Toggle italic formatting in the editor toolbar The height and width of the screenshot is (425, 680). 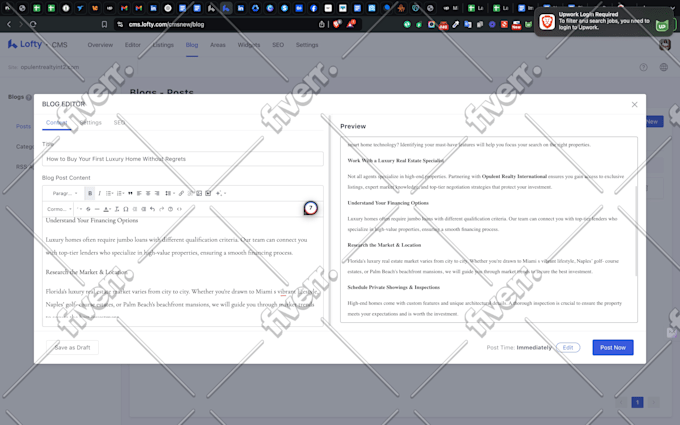coord(99,193)
